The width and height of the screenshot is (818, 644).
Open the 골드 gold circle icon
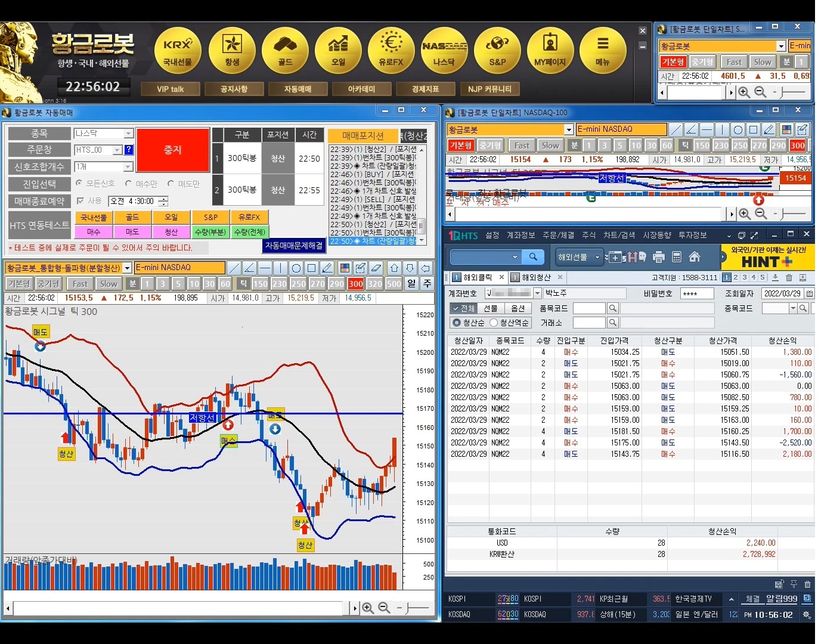point(285,51)
